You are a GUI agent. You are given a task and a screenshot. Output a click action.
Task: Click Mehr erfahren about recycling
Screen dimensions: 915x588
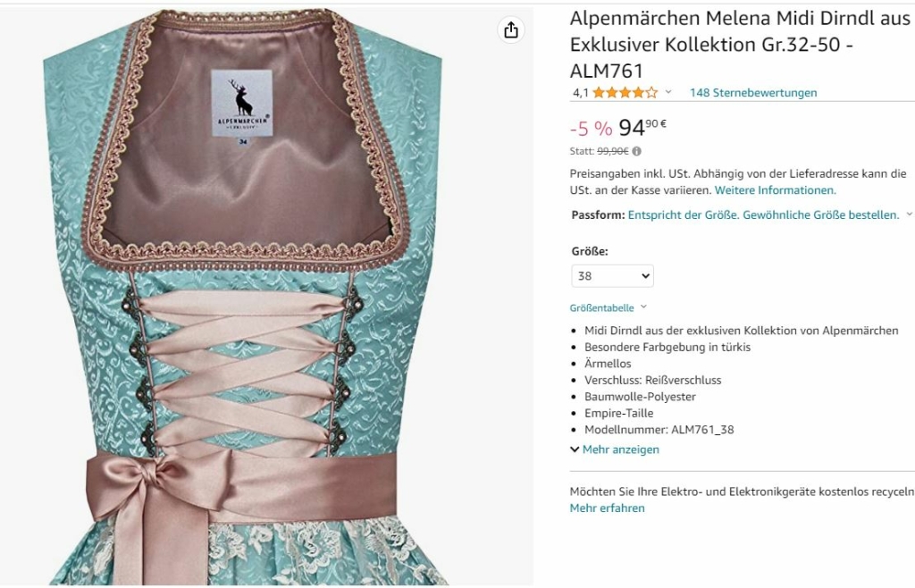(607, 508)
